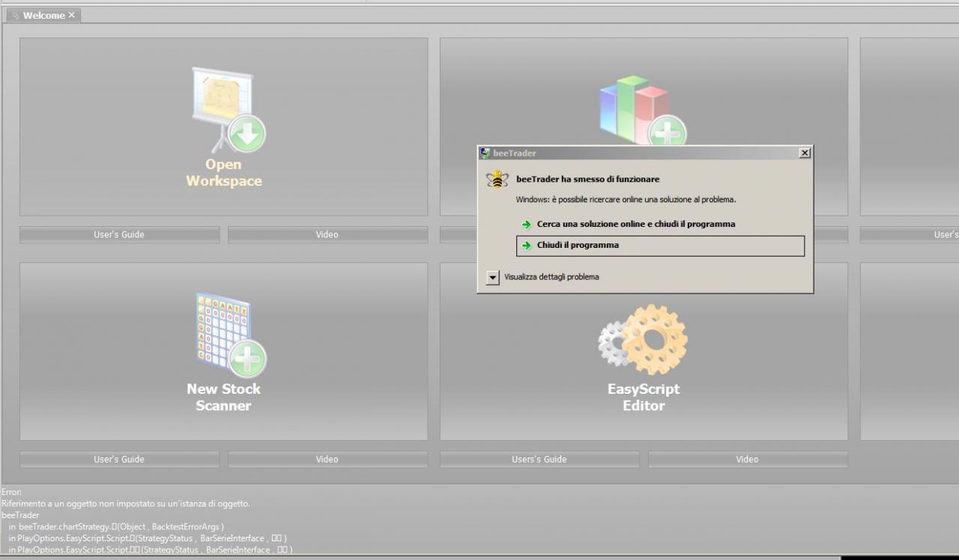Open Users's Guide under EasyScript Editor
Viewport: 959px width, 560px height.
(x=539, y=459)
